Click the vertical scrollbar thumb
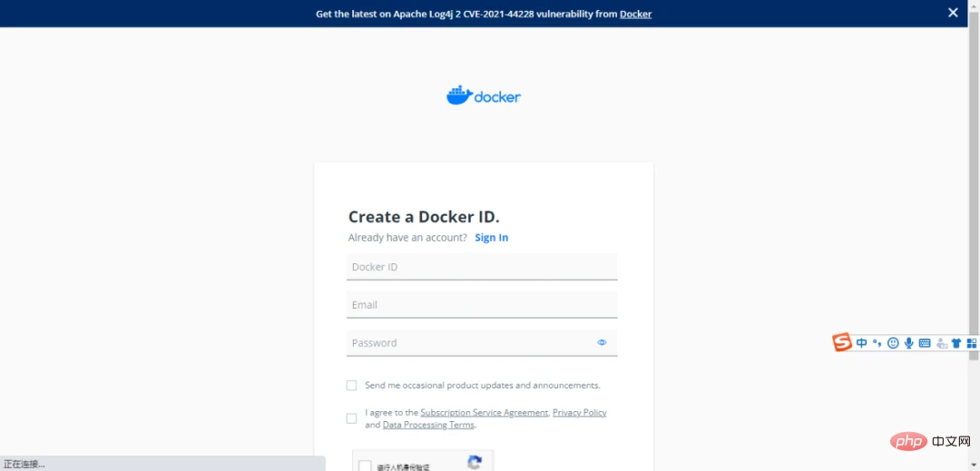This screenshot has height=471, width=980. pos(974,184)
